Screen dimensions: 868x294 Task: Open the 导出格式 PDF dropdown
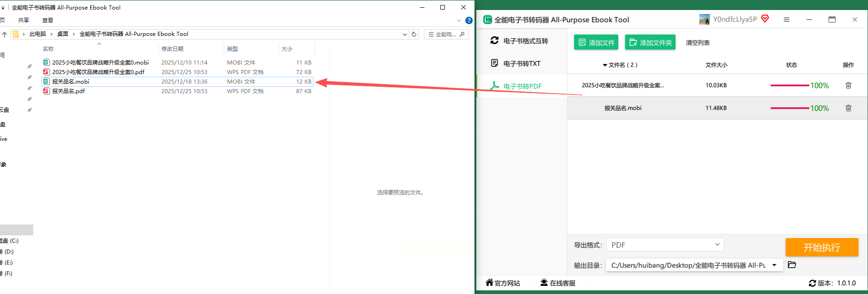(x=665, y=245)
